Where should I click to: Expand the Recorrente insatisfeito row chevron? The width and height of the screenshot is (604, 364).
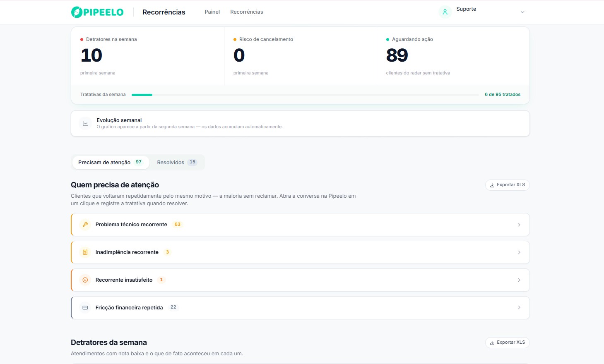coord(519,280)
